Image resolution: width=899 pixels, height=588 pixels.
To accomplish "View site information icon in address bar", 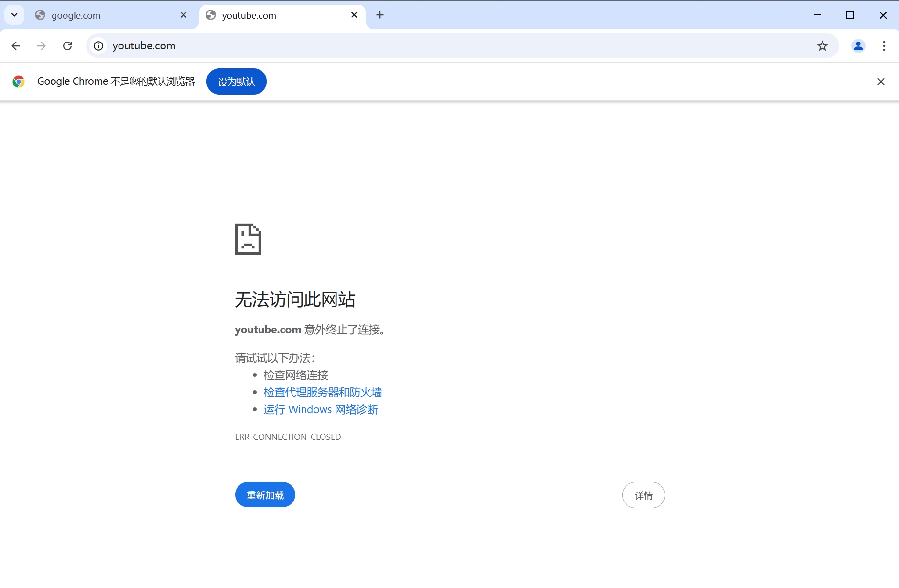I will (x=98, y=46).
